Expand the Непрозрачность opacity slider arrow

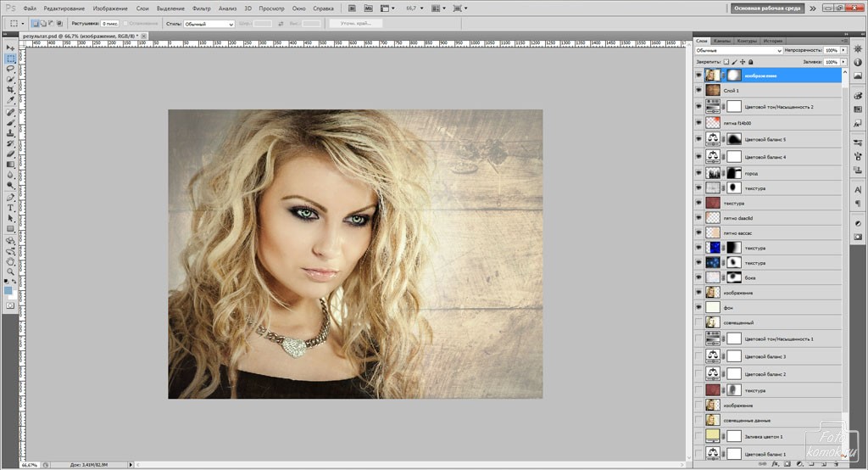[843, 51]
